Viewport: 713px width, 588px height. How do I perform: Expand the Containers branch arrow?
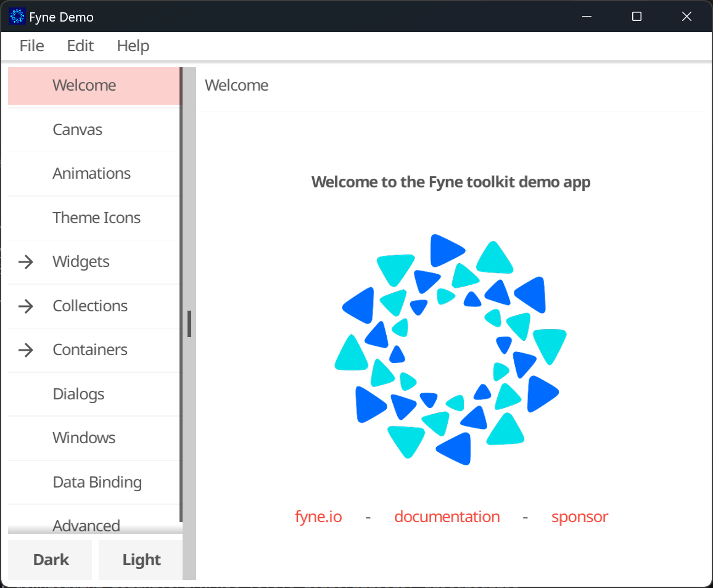(x=26, y=350)
